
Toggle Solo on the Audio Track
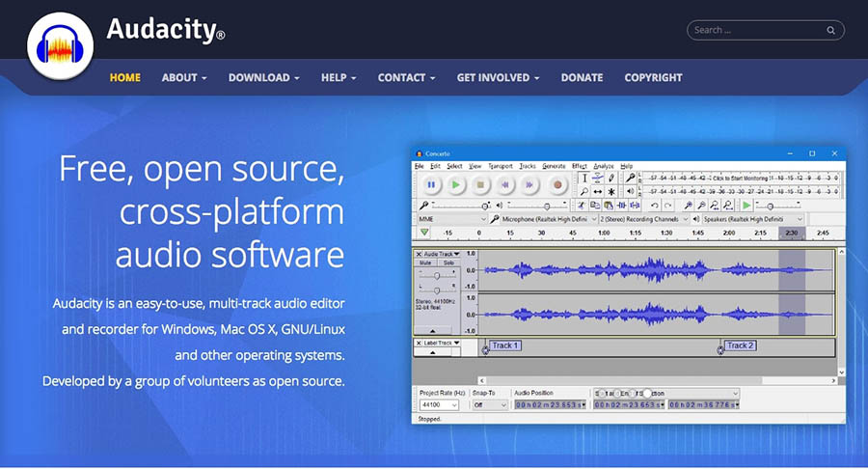click(448, 263)
